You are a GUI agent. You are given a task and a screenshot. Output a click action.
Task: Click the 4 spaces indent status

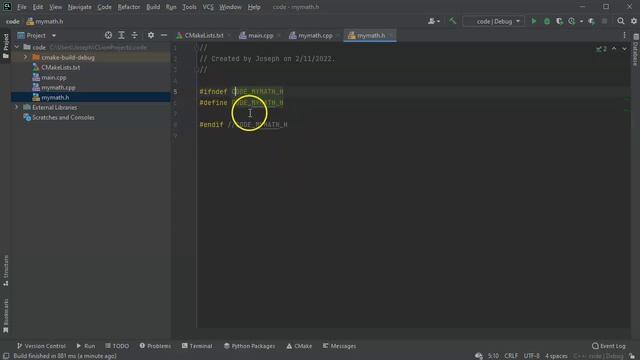556,356
